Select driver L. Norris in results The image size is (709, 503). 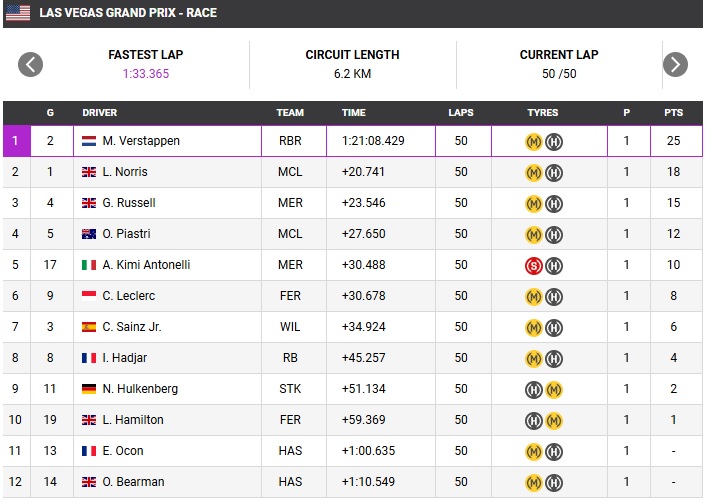(x=125, y=172)
